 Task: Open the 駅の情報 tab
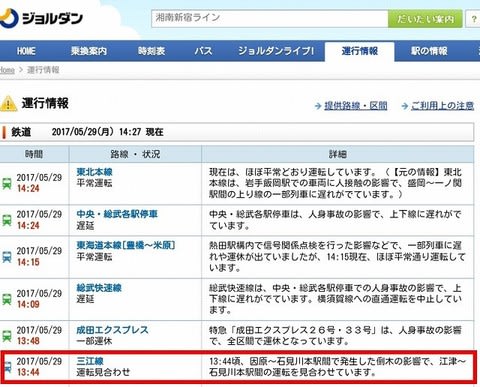tap(429, 51)
